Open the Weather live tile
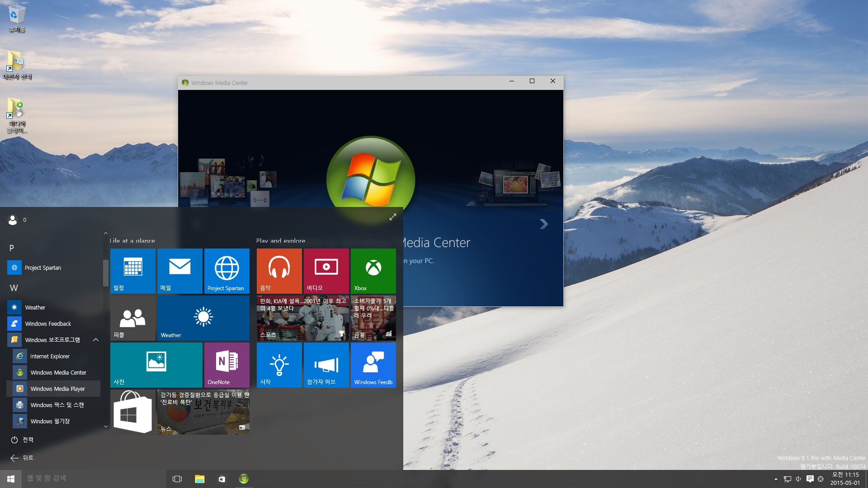 click(203, 318)
